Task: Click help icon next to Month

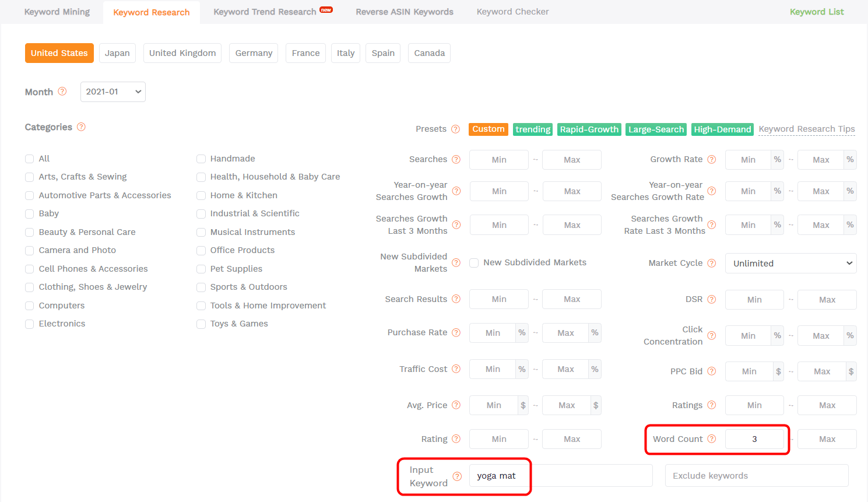Action: [x=62, y=92]
